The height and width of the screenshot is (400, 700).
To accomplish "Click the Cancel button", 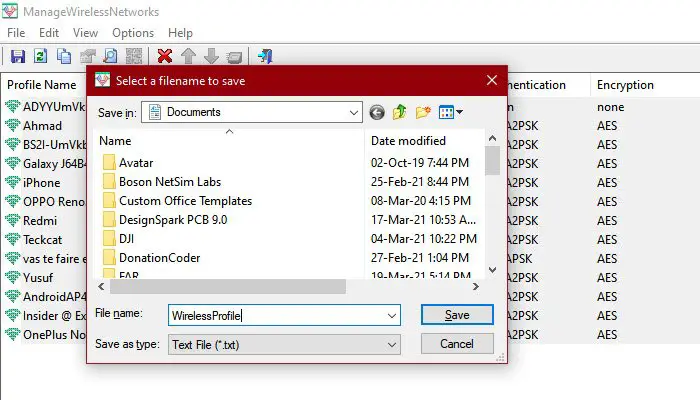I will (x=457, y=344).
